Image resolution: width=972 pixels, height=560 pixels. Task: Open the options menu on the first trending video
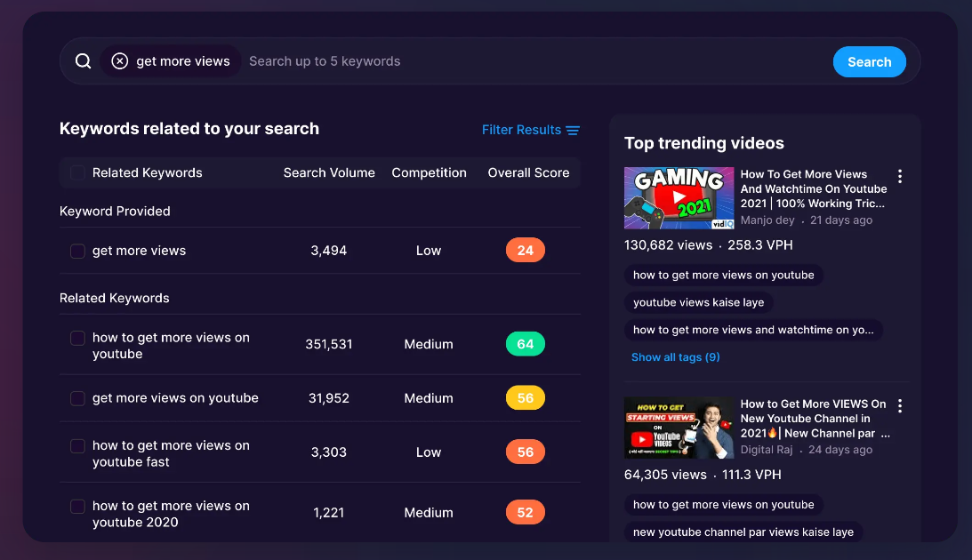899,176
